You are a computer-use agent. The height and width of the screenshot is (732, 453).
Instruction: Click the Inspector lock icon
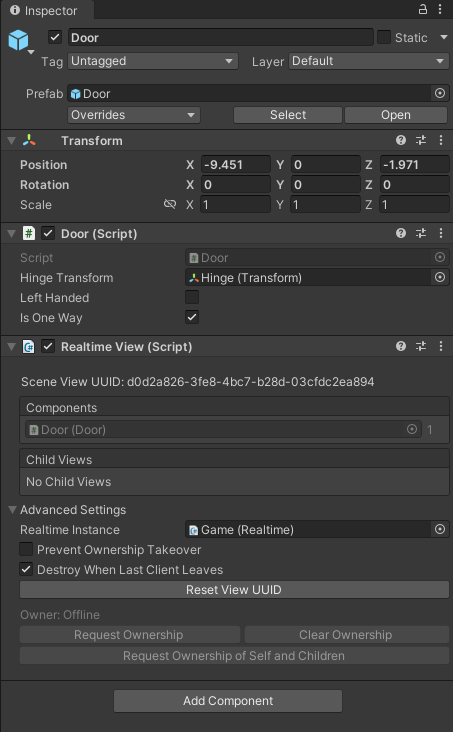coord(423,9)
